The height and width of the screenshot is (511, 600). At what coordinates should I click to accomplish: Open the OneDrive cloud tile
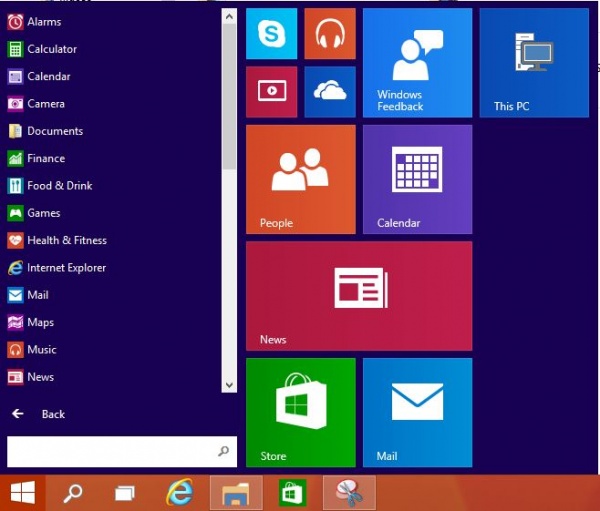coord(330,92)
